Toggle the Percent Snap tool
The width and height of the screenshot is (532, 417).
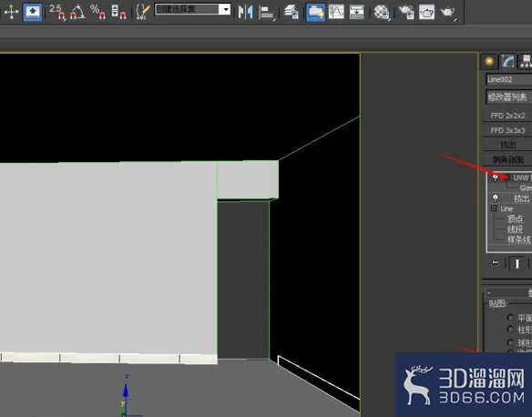tap(97, 12)
